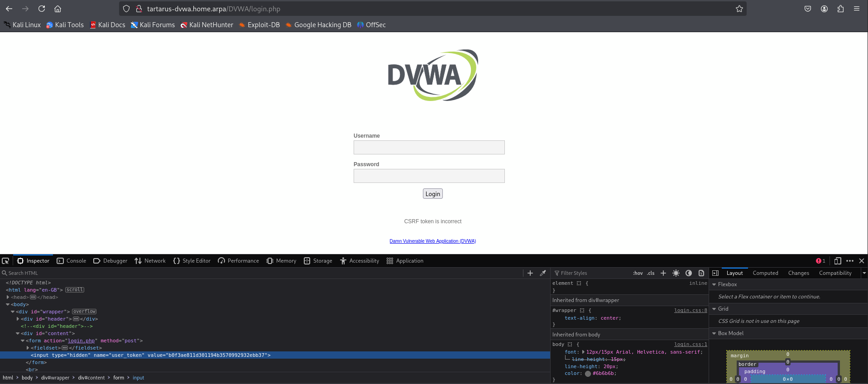Expand the font shorthand property arrow

click(583, 352)
